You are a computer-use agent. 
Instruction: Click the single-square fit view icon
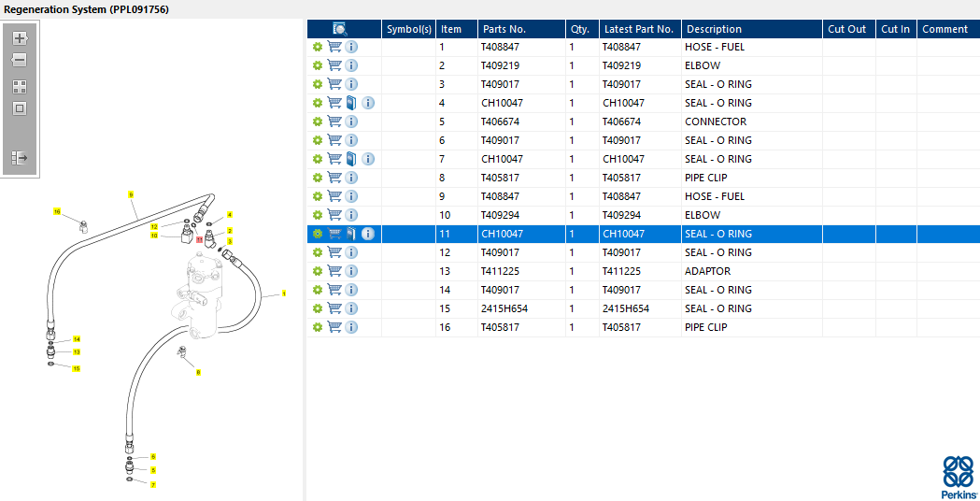coord(20,108)
